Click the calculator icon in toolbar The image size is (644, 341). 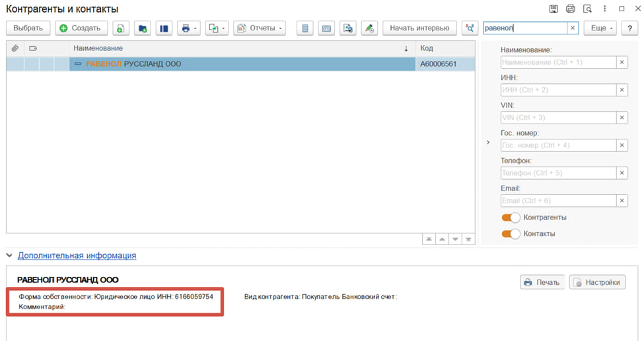[x=304, y=28]
